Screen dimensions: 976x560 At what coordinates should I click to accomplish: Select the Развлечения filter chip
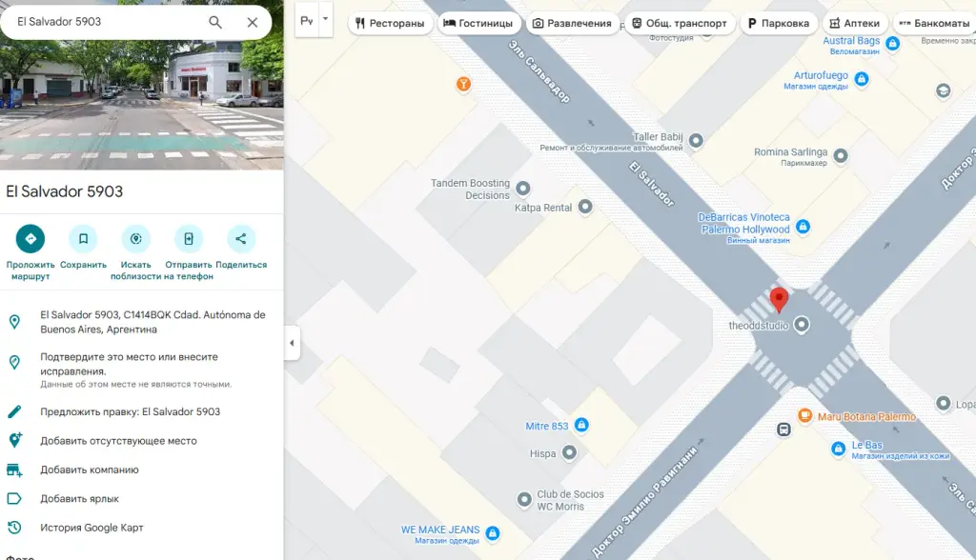(572, 24)
